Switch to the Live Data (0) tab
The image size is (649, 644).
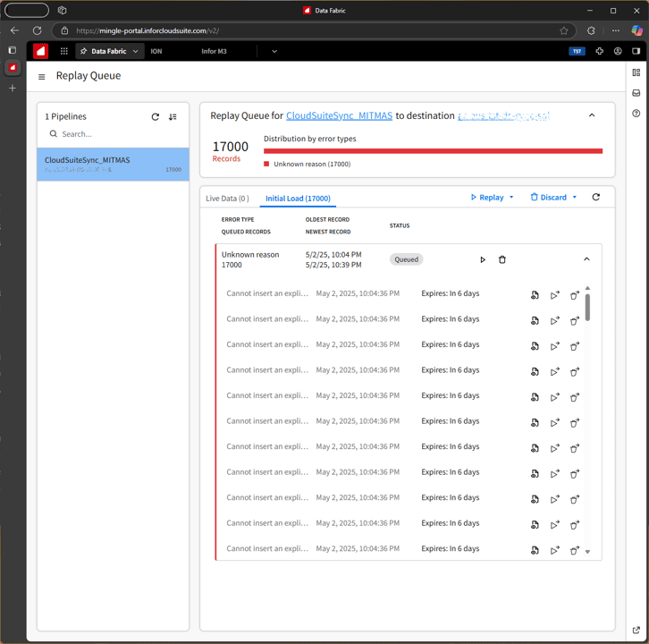click(x=227, y=199)
